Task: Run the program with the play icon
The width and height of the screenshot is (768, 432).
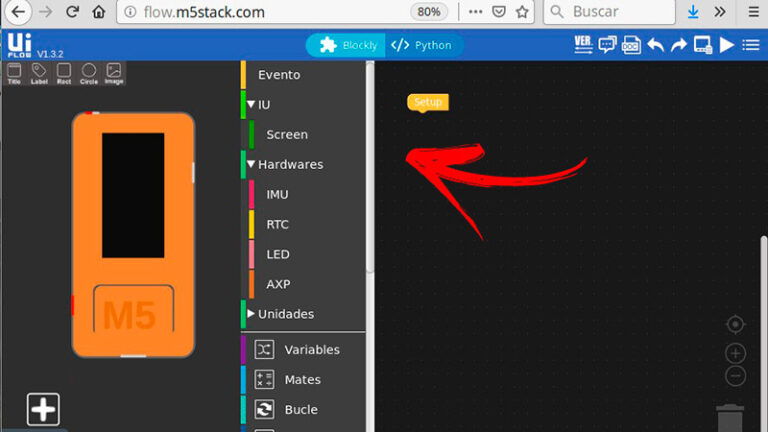Action: (x=727, y=45)
